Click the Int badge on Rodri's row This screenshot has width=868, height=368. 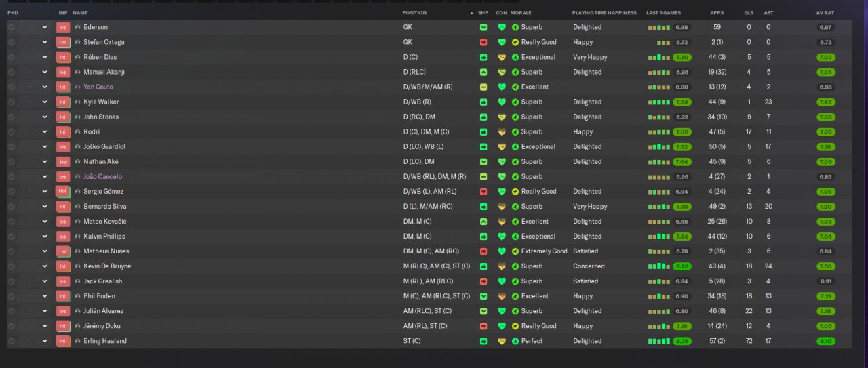point(63,131)
